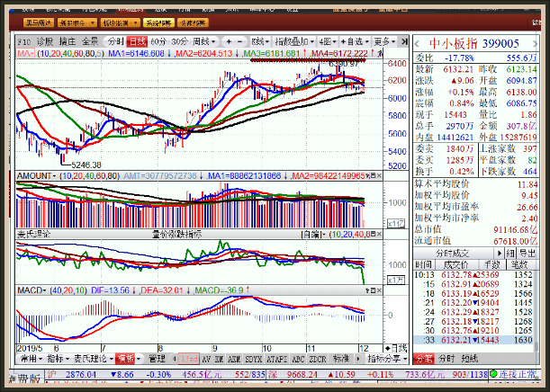
Task: Maximize the MACD indicator sub-panel
Action: point(374,290)
